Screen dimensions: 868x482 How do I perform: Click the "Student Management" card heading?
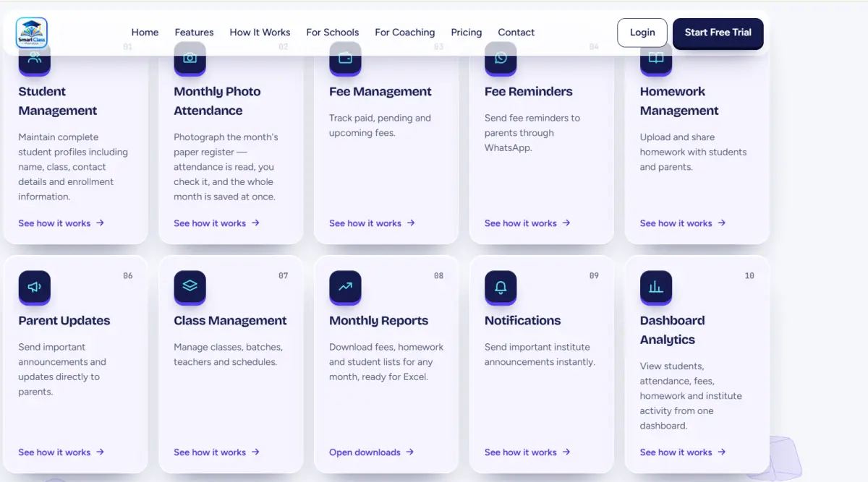pyautogui.click(x=58, y=101)
